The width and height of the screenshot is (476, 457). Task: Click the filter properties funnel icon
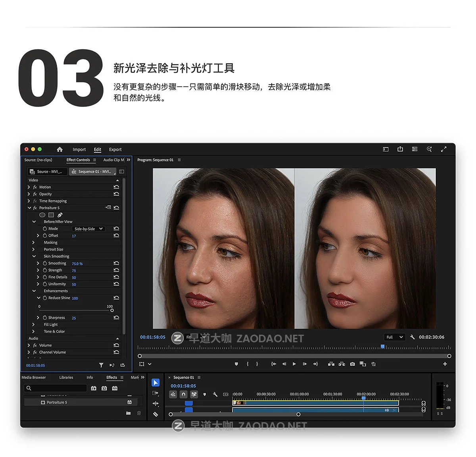click(x=101, y=365)
